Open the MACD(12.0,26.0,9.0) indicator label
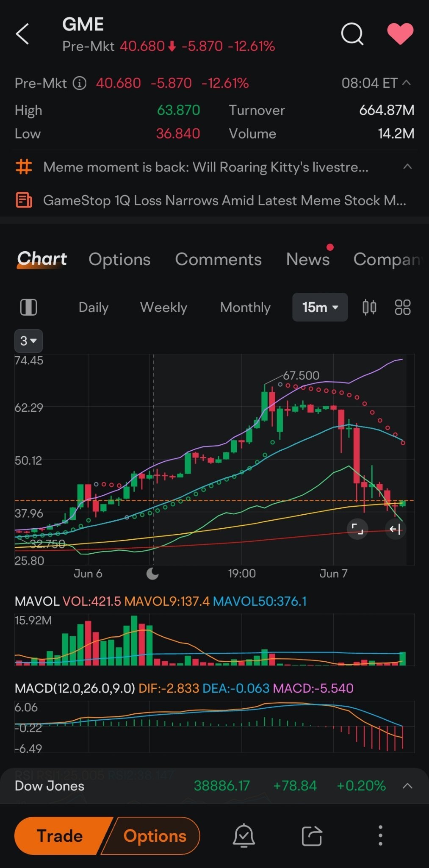 pyautogui.click(x=75, y=688)
